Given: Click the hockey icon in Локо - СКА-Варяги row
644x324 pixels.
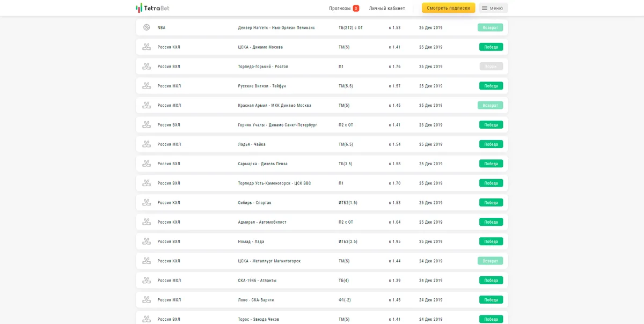Looking at the screenshot, I should point(147,299).
